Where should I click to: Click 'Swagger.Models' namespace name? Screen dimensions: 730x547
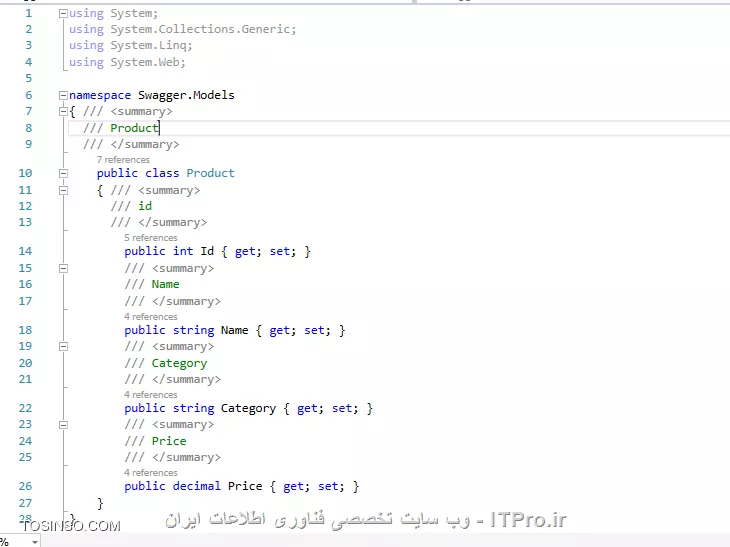coord(186,95)
